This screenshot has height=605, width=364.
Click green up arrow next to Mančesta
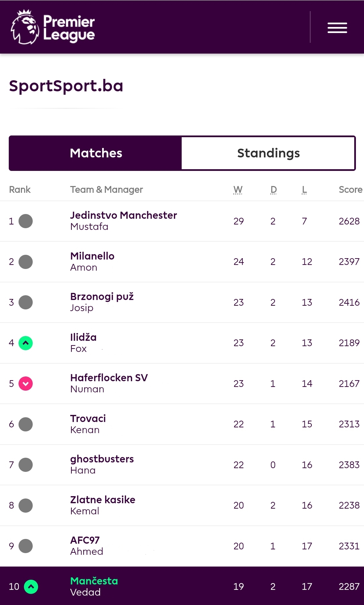coord(31,587)
